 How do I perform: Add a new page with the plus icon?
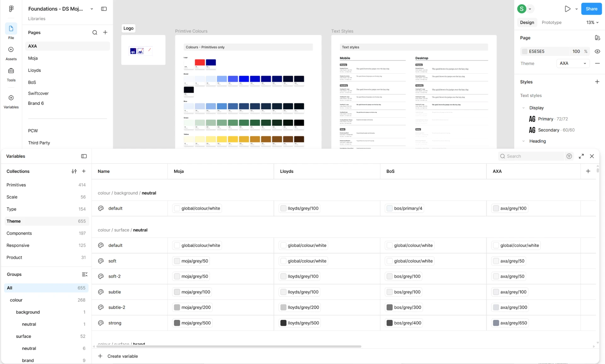point(105,32)
